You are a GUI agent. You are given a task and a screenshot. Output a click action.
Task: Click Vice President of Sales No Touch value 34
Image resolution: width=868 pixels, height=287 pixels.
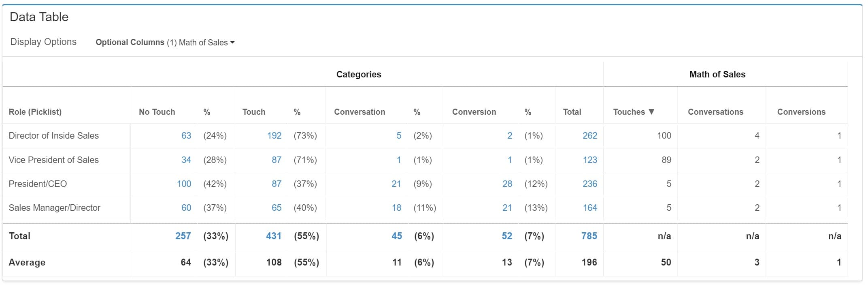[x=186, y=160]
